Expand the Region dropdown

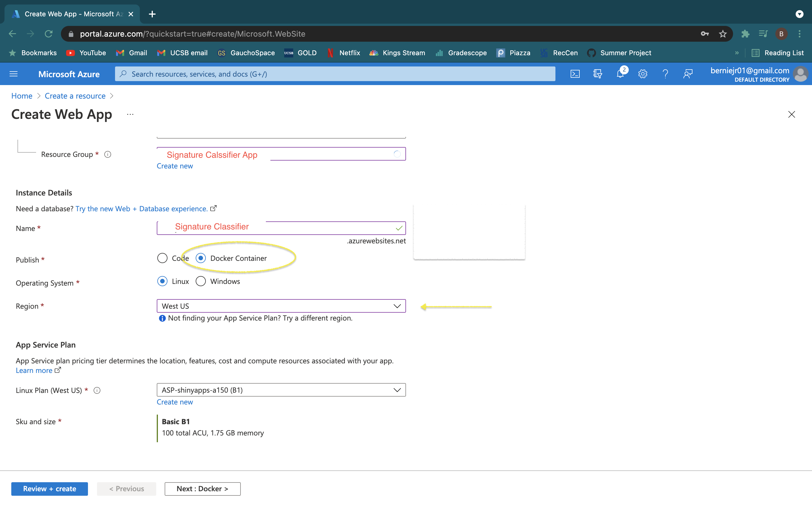[281, 306]
